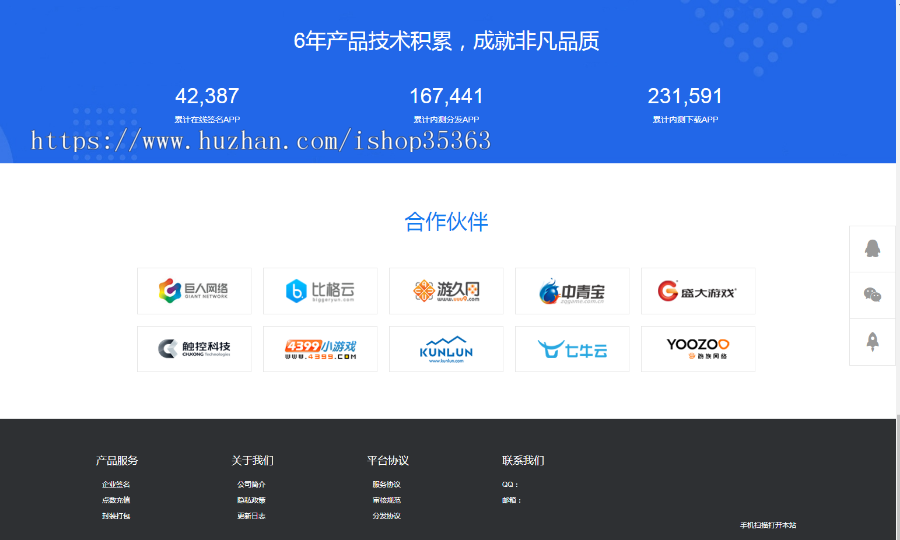This screenshot has height=540, width=900.
Task: Click the 触控科技 partner logo
Action: (x=194, y=349)
